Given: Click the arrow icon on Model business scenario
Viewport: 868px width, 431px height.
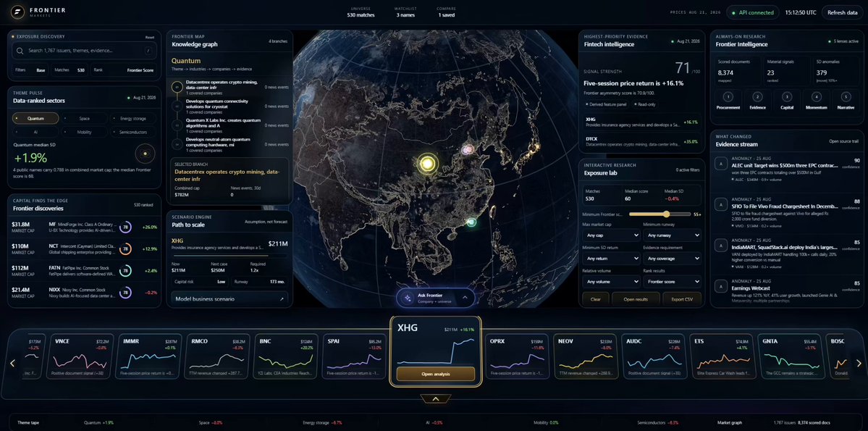Looking at the screenshot, I should click(x=281, y=299).
